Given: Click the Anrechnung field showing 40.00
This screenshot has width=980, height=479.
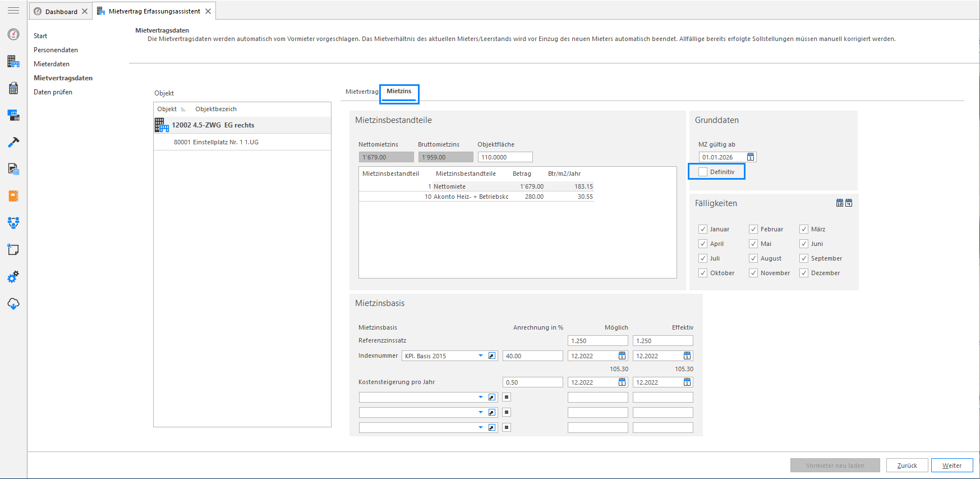Looking at the screenshot, I should pos(532,356).
